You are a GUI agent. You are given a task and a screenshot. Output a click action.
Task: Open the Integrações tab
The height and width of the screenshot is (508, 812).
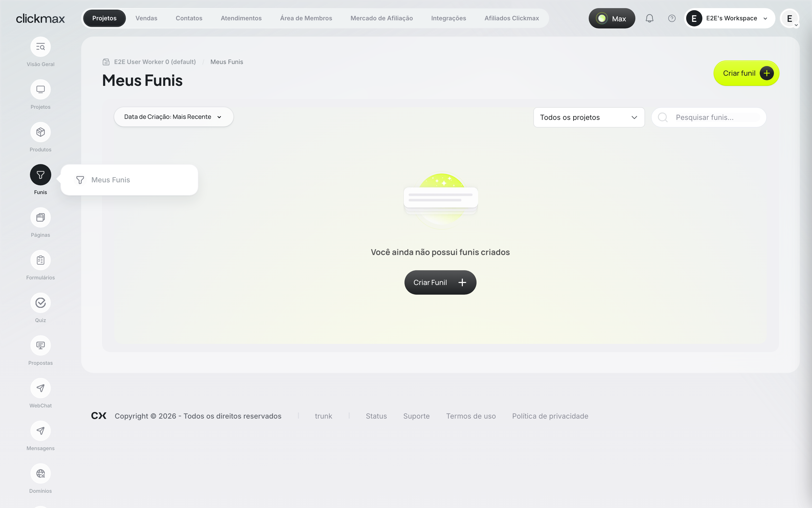coord(448,18)
